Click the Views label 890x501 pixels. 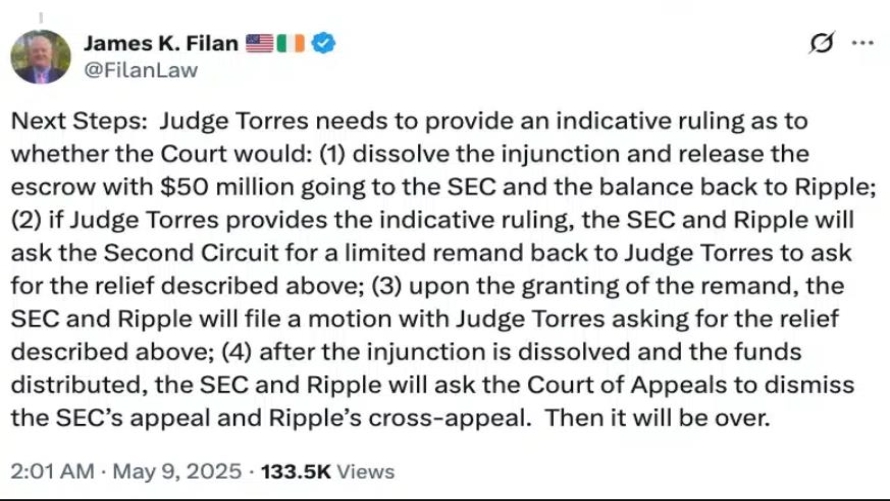(x=366, y=471)
